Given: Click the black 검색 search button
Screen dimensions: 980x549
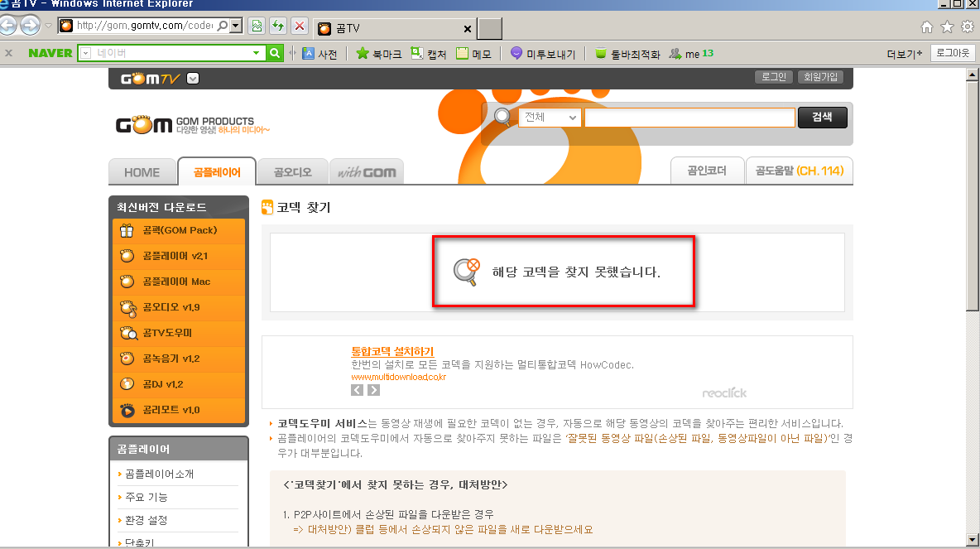Looking at the screenshot, I should pos(823,117).
